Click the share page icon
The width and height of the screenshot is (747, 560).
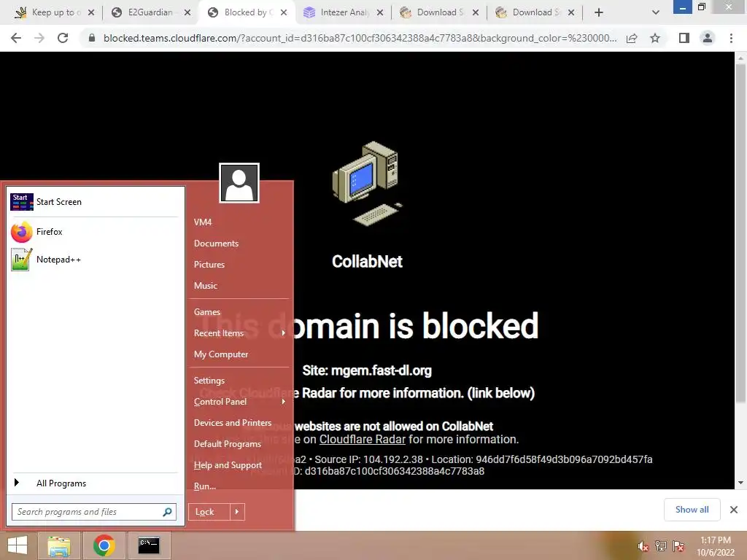click(x=632, y=38)
